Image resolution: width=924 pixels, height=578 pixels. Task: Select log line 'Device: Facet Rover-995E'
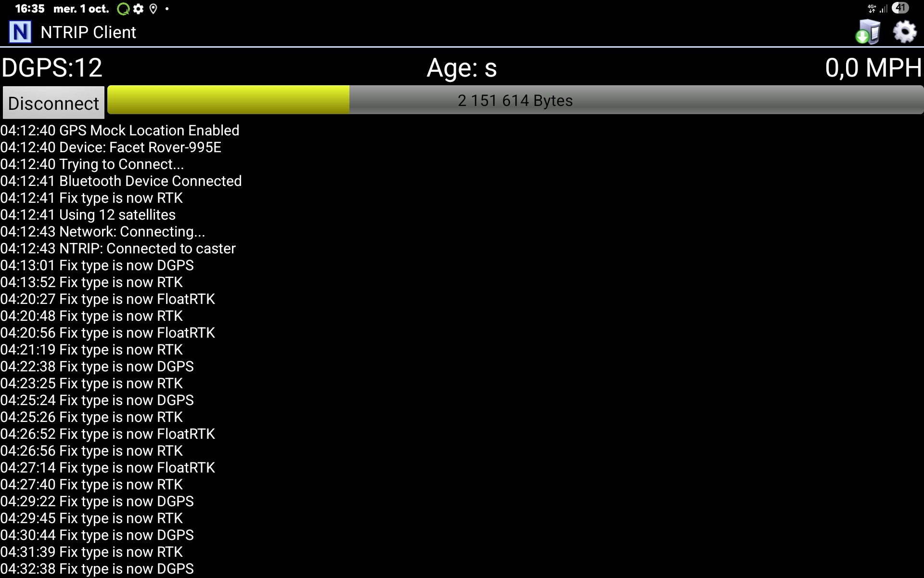pyautogui.click(x=111, y=147)
